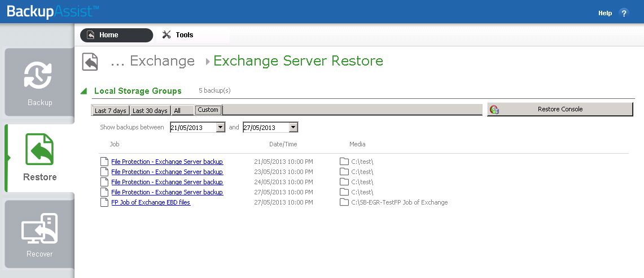The height and width of the screenshot is (278, 644).
Task: Click the Date/Time column header
Action: pos(283,144)
